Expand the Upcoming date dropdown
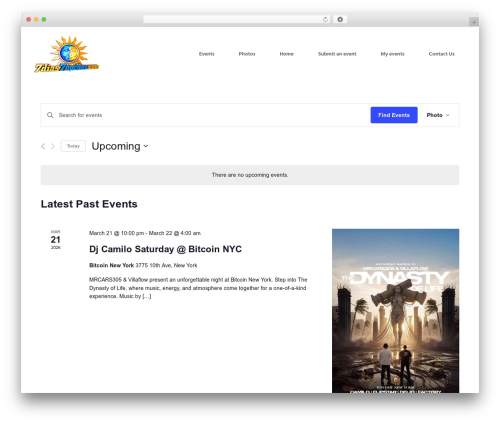Viewport: 500px width, 423px height. (120, 146)
